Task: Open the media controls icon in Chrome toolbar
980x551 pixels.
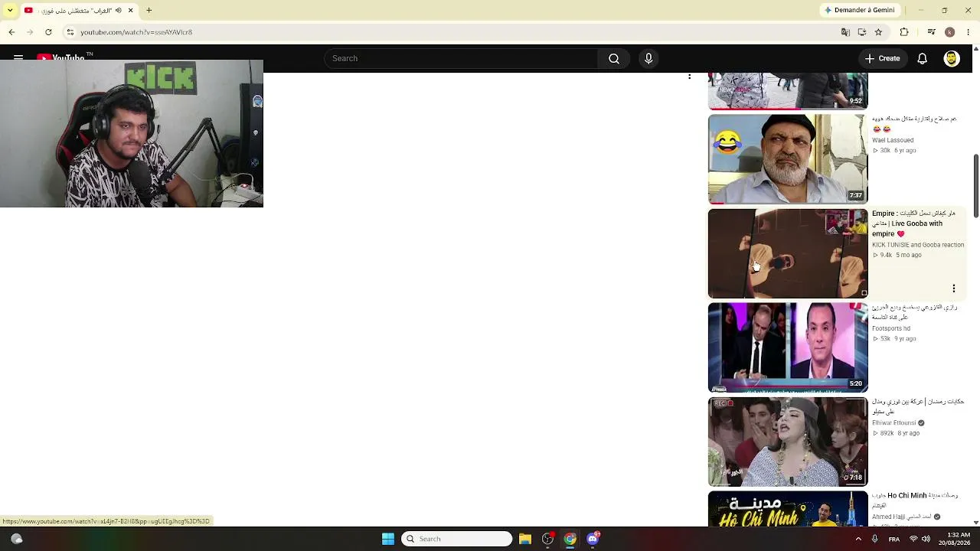Action: pyautogui.click(x=931, y=32)
